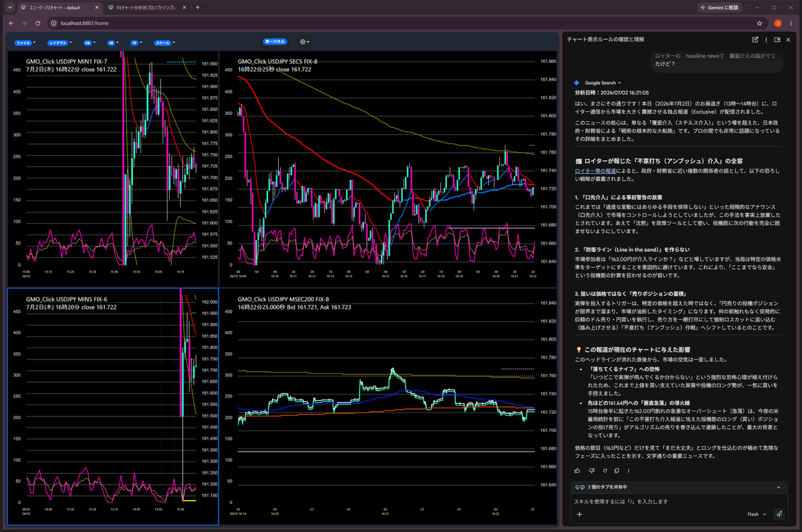
Task: Open the ファイル dropdown menu
Action: (25, 42)
